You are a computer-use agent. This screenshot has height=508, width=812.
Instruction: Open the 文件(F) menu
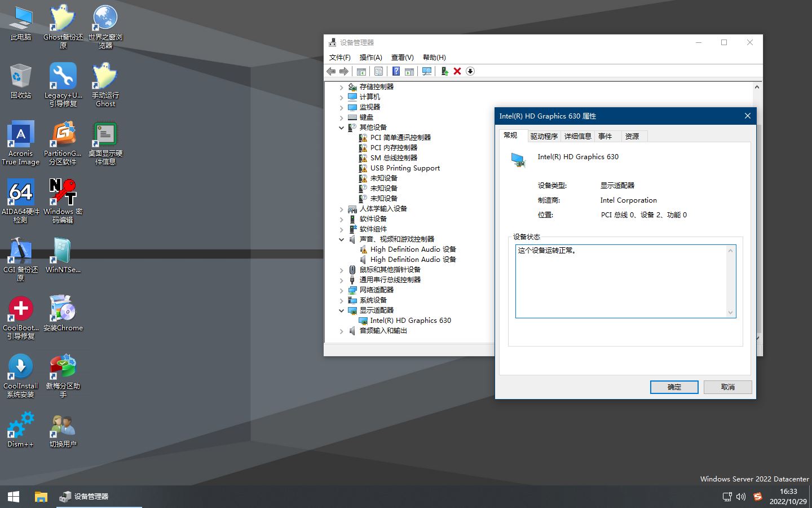(x=340, y=58)
